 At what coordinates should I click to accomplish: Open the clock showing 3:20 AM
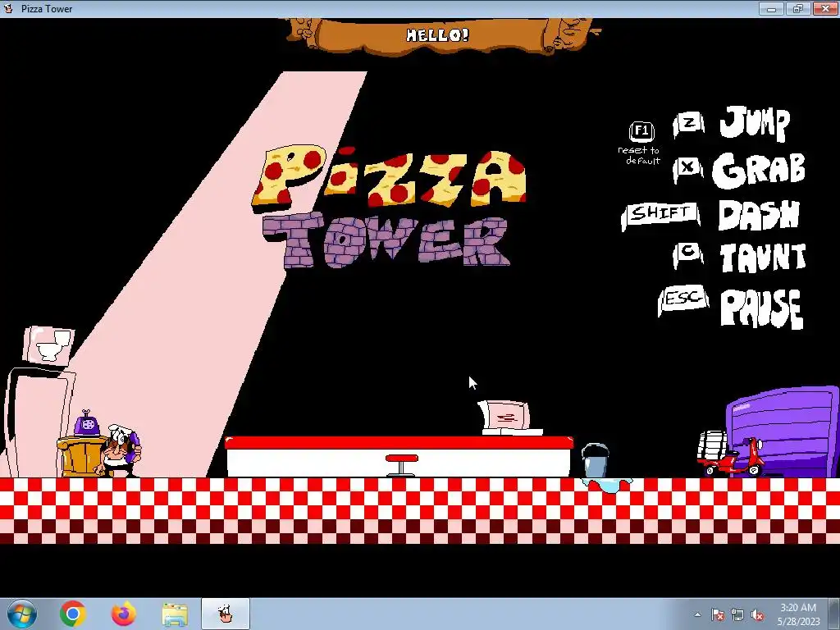click(798, 614)
